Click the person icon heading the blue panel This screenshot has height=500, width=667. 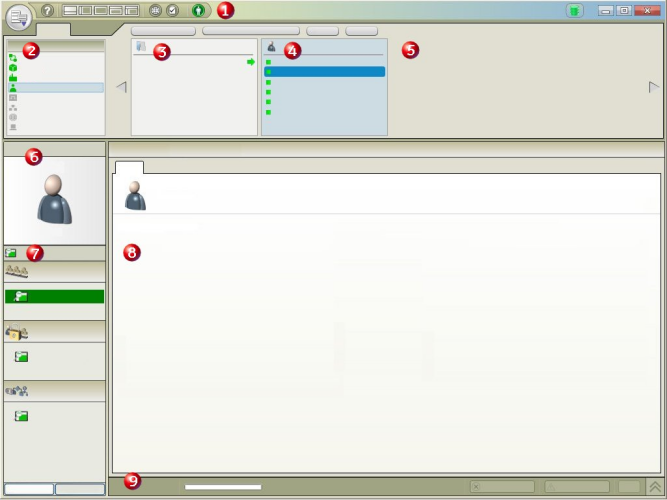point(271,46)
